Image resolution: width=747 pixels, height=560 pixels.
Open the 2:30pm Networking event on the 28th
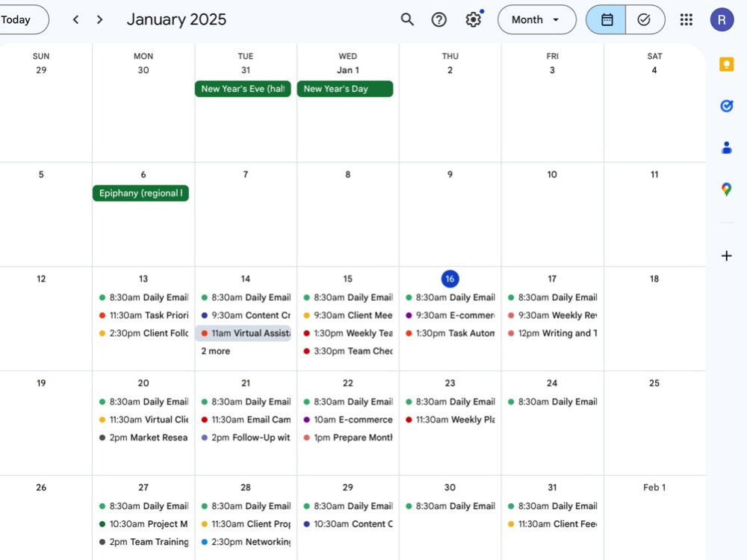[246, 541]
